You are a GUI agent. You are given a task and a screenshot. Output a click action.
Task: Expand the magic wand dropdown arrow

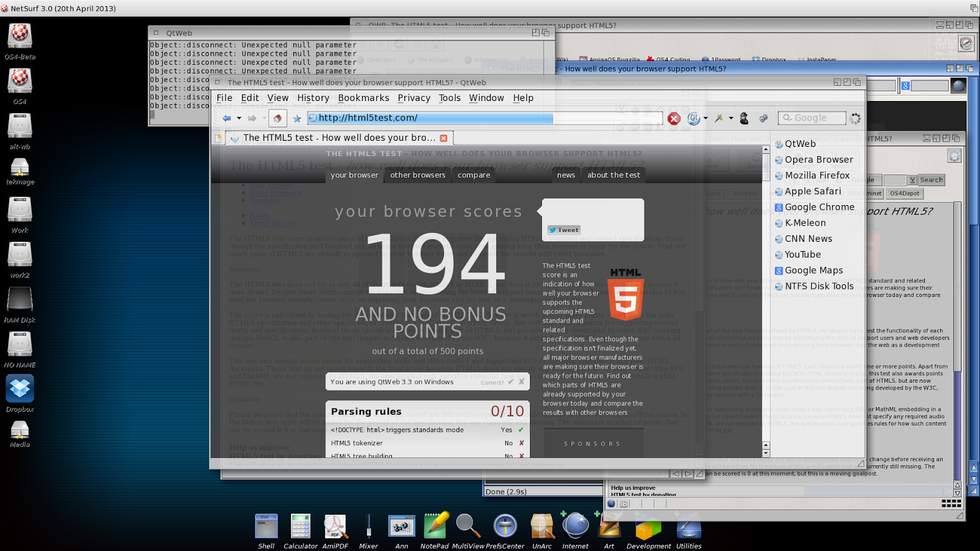[731, 118]
